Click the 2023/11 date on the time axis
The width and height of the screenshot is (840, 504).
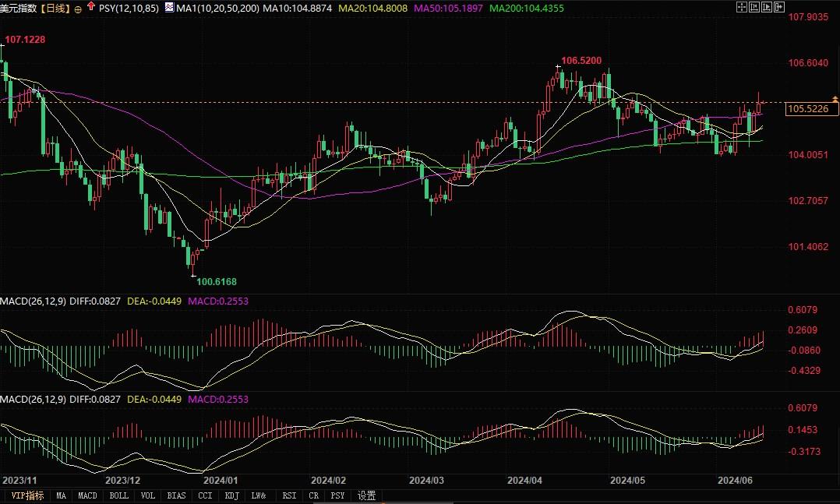point(19,481)
